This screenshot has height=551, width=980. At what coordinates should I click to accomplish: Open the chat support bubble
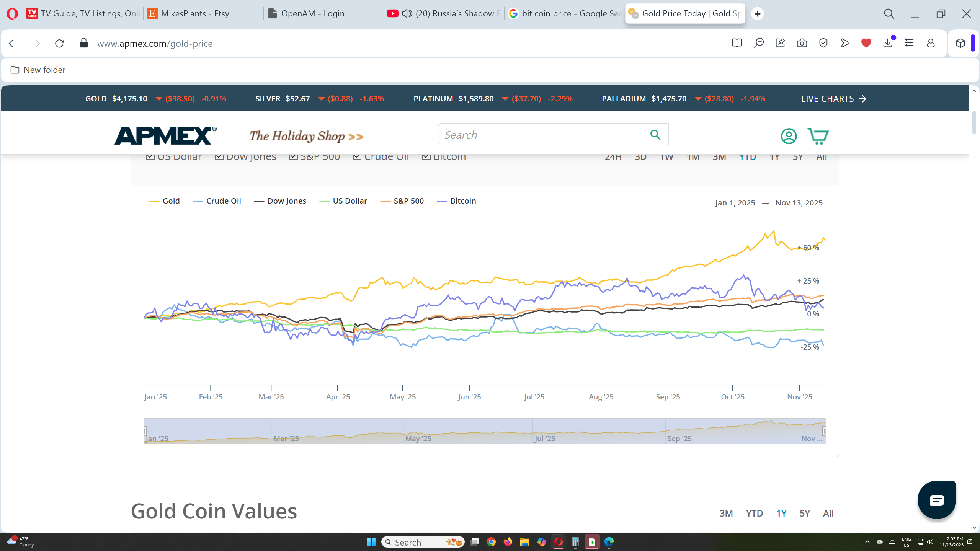936,500
